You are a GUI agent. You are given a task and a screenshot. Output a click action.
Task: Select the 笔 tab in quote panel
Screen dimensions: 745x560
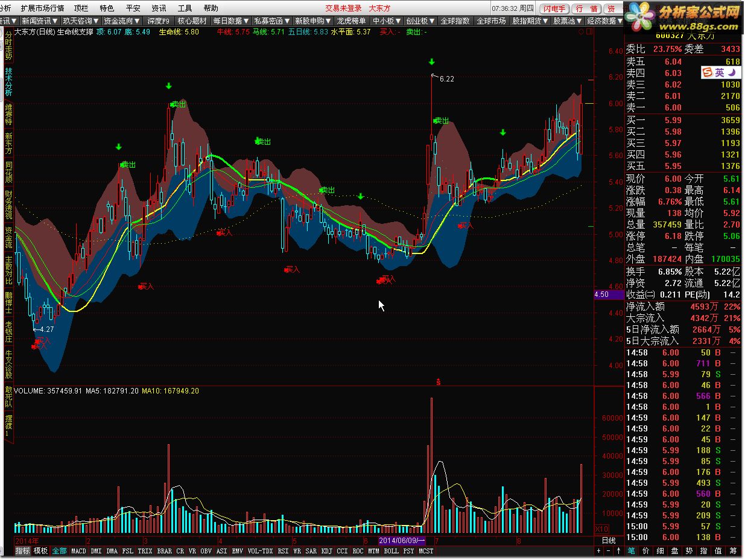click(x=631, y=551)
